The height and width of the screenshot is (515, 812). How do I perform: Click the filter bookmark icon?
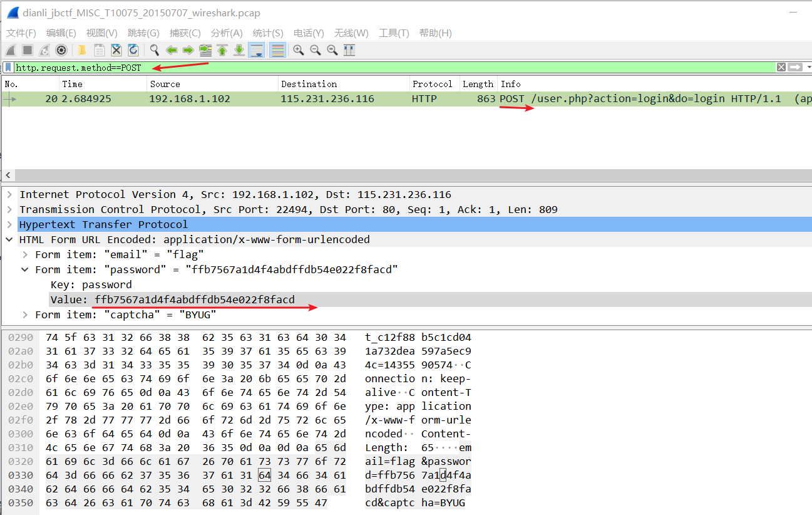click(x=9, y=66)
